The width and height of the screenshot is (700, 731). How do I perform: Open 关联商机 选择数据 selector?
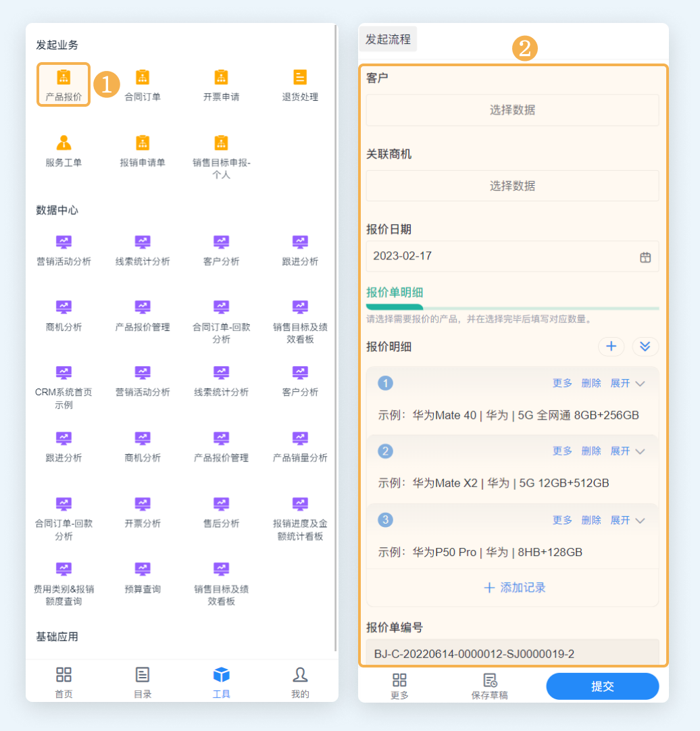coord(512,186)
